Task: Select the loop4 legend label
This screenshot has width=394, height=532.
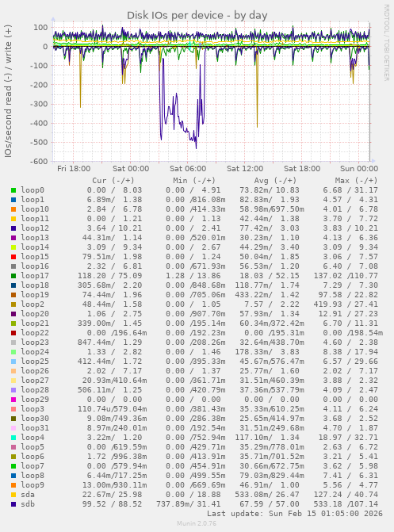Action: pyautogui.click(x=33, y=438)
